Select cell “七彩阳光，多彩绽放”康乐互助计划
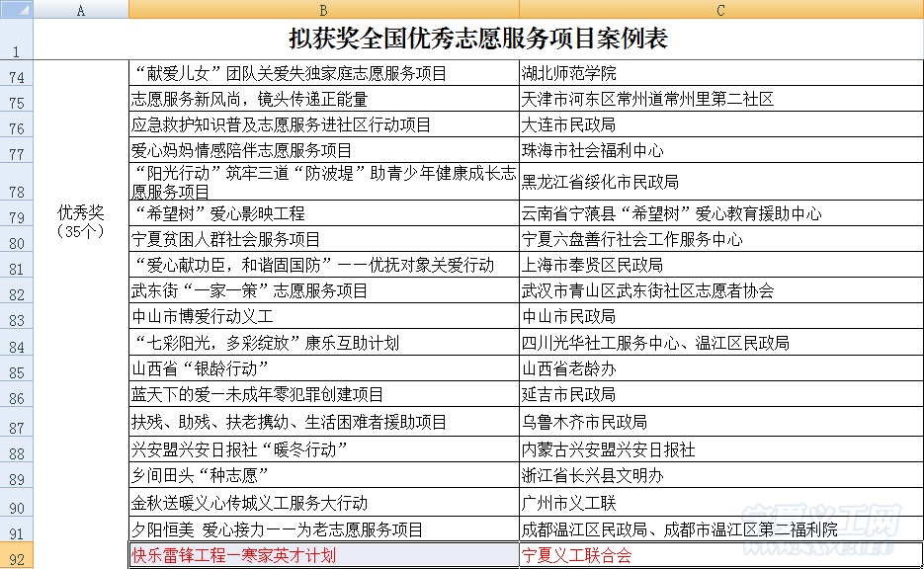This screenshot has height=569, width=924. click(323, 342)
